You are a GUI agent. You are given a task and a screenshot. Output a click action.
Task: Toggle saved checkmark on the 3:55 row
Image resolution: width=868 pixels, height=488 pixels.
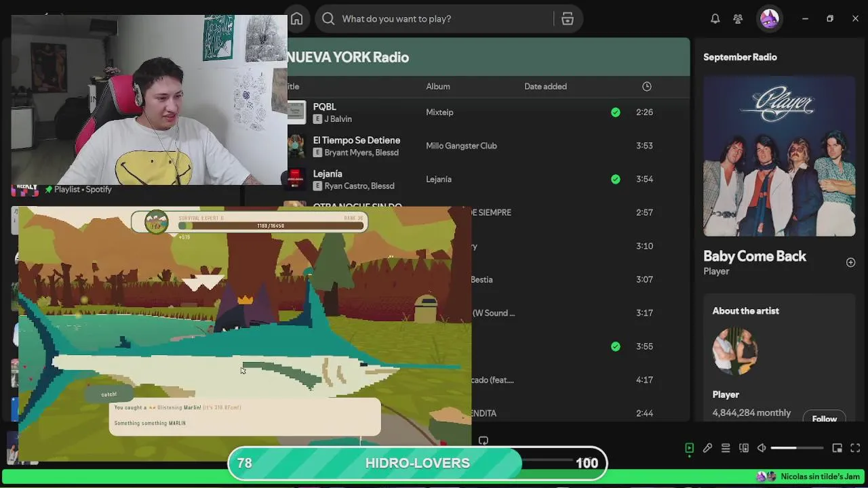point(615,346)
